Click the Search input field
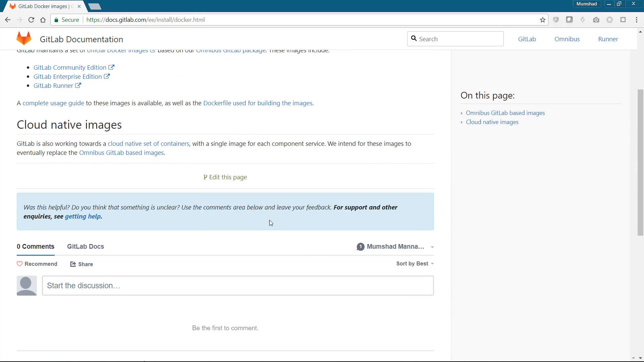 pos(455,39)
